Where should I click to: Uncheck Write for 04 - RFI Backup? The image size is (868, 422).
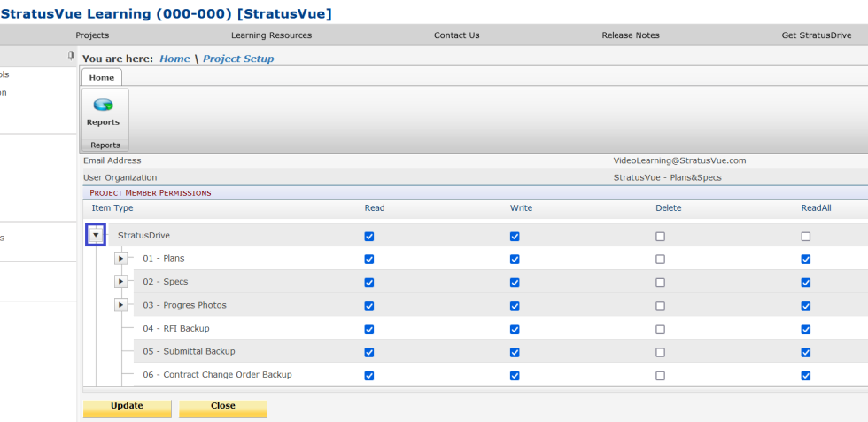pyautogui.click(x=515, y=330)
